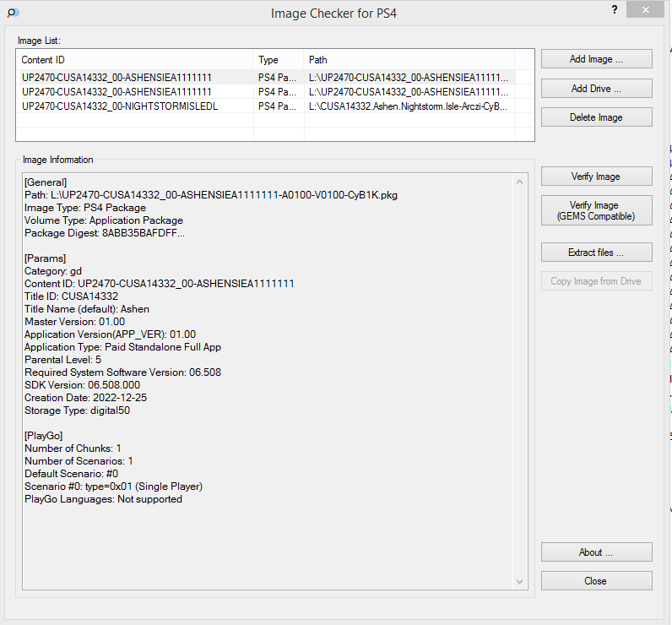Click the Image Checker app icon in title bar

[13, 13]
